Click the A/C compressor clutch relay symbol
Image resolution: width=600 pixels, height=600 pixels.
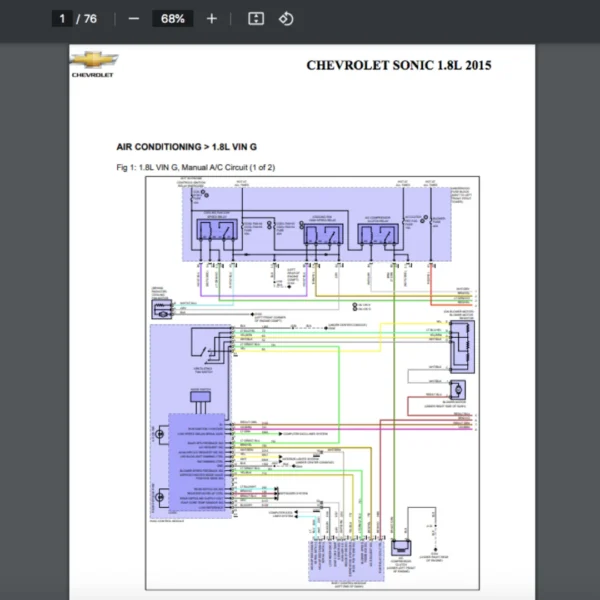point(377,234)
